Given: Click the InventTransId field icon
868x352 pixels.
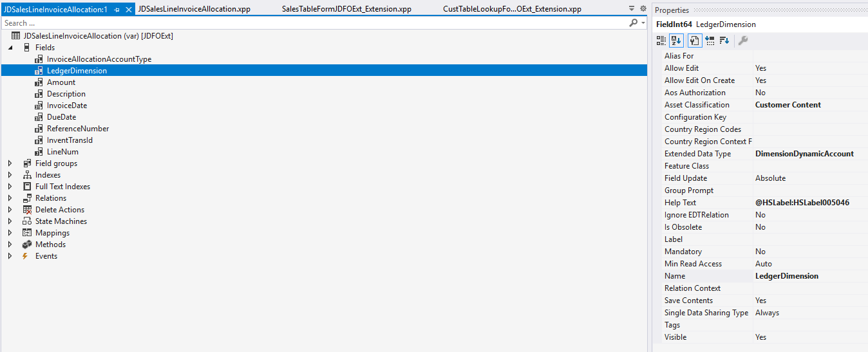Looking at the screenshot, I should point(39,140).
